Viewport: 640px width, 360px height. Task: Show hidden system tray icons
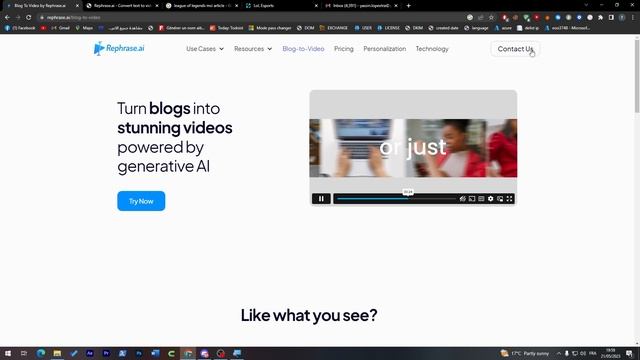tap(558, 353)
